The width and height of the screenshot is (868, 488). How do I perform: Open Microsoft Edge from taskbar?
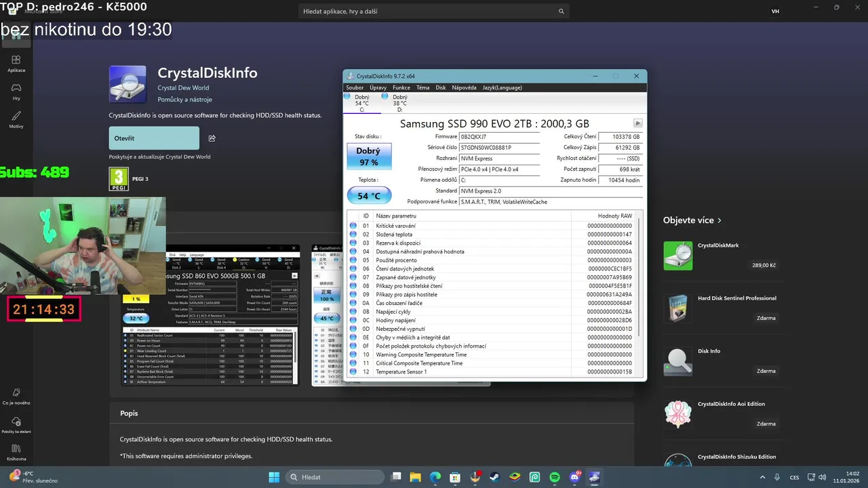[x=435, y=477]
